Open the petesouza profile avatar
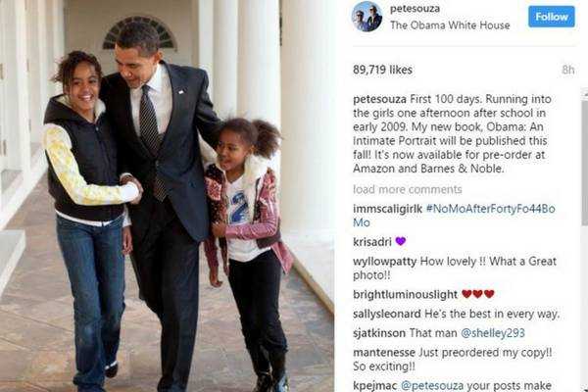The image size is (588, 392). (367, 17)
